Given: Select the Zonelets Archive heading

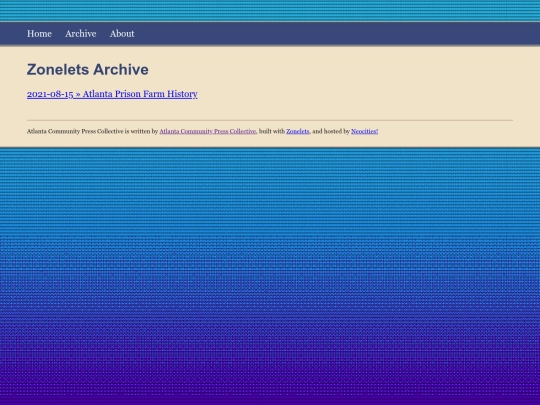Looking at the screenshot, I should [x=88, y=70].
